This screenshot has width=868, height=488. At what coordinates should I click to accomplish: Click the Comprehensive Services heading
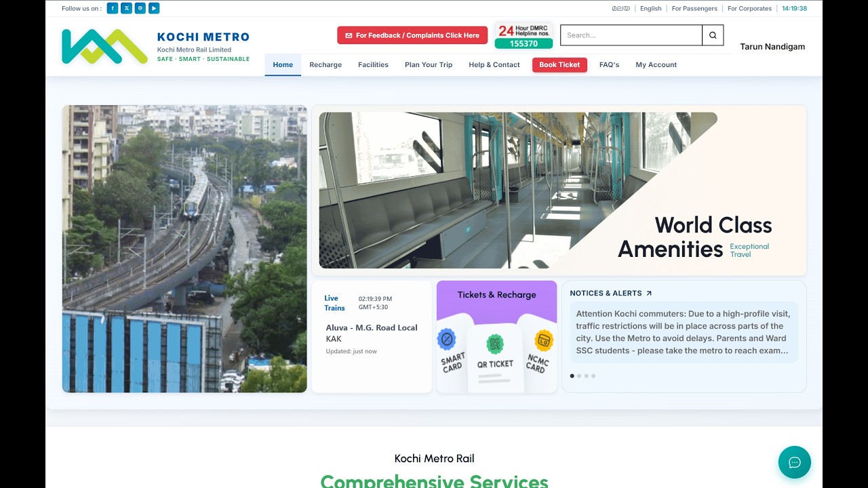coord(434,481)
